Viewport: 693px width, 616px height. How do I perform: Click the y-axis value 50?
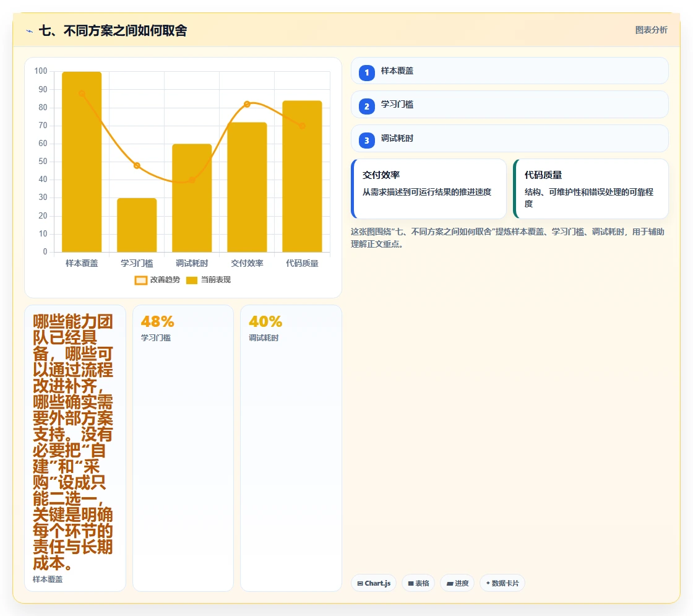point(43,162)
